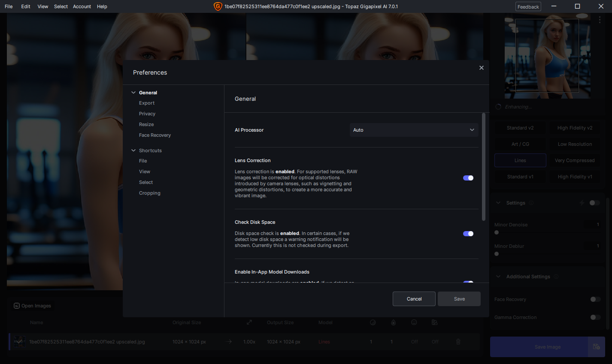This screenshot has height=364, width=612.
Task: Click the Minor Denoise slider handle
Action: tap(497, 232)
